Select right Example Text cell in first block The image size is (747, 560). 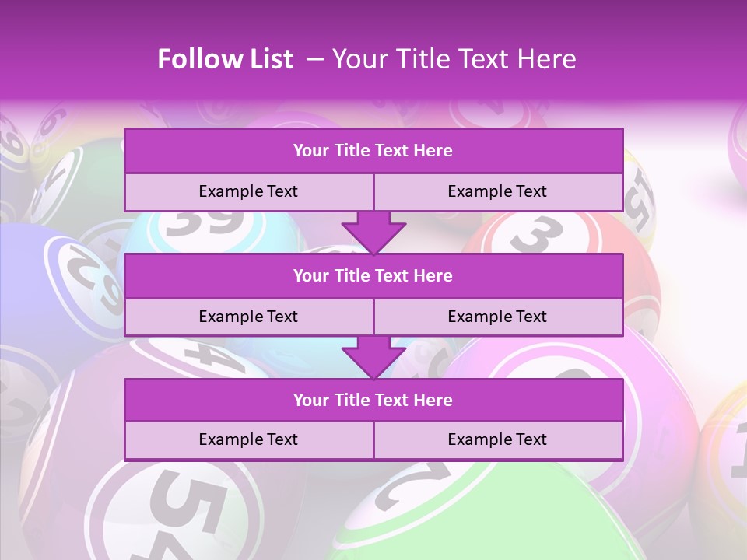tap(498, 191)
